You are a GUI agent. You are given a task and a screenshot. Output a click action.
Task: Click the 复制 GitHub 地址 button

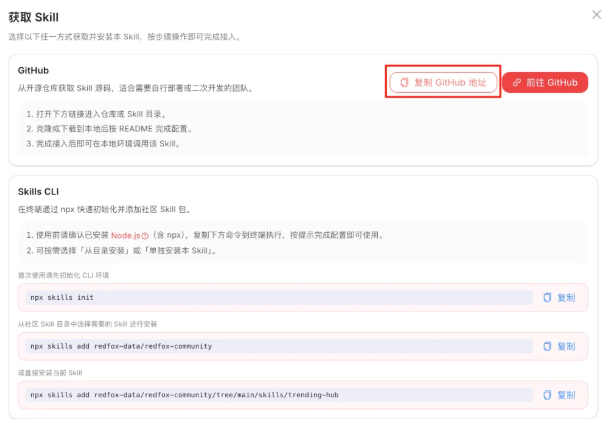pyautogui.click(x=443, y=82)
